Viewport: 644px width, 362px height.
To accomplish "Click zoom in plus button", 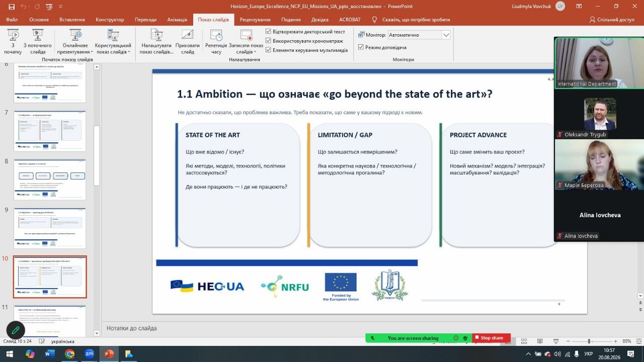I will tap(615, 341).
